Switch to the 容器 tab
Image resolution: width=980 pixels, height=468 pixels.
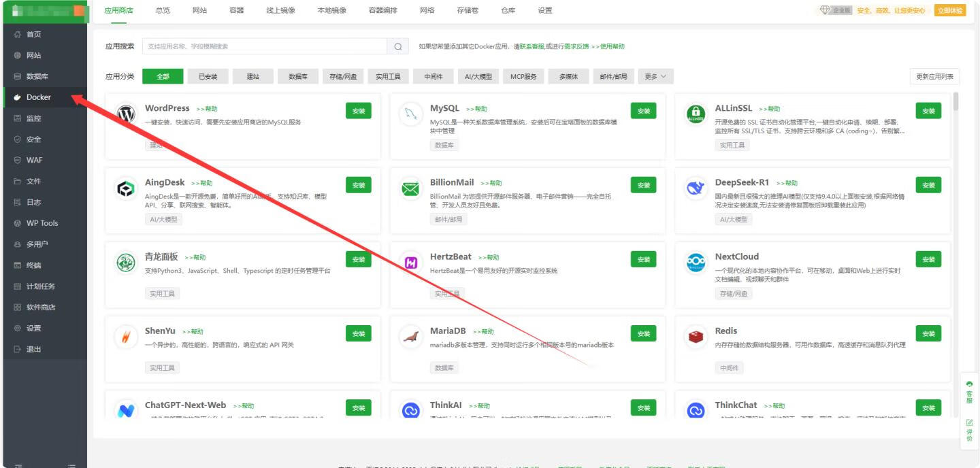pyautogui.click(x=236, y=11)
